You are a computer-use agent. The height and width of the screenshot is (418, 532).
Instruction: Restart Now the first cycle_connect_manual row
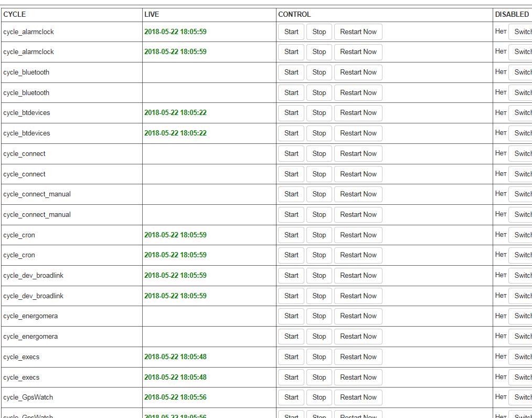358,194
